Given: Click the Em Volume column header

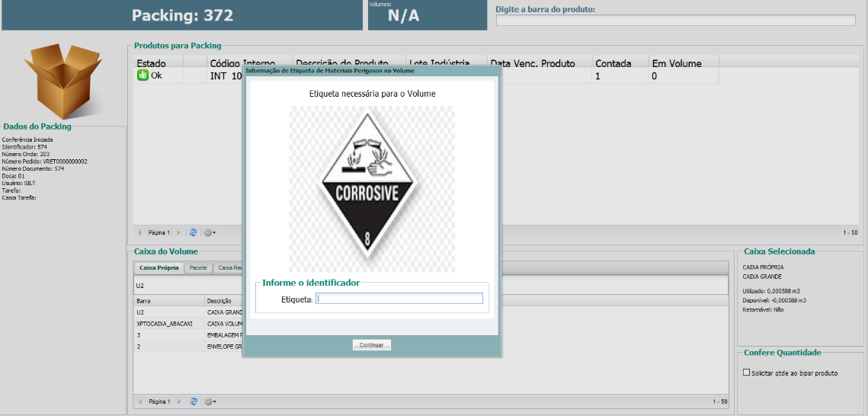Looking at the screenshot, I should click(683, 63).
